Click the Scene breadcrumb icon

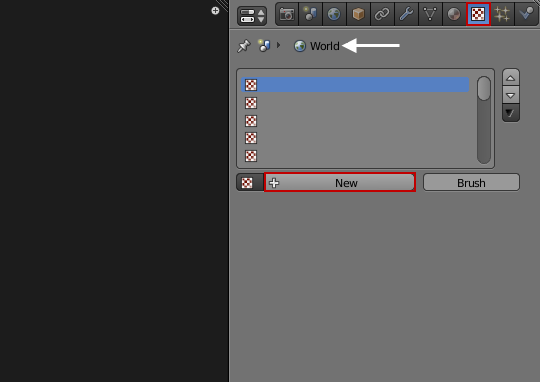coord(264,45)
